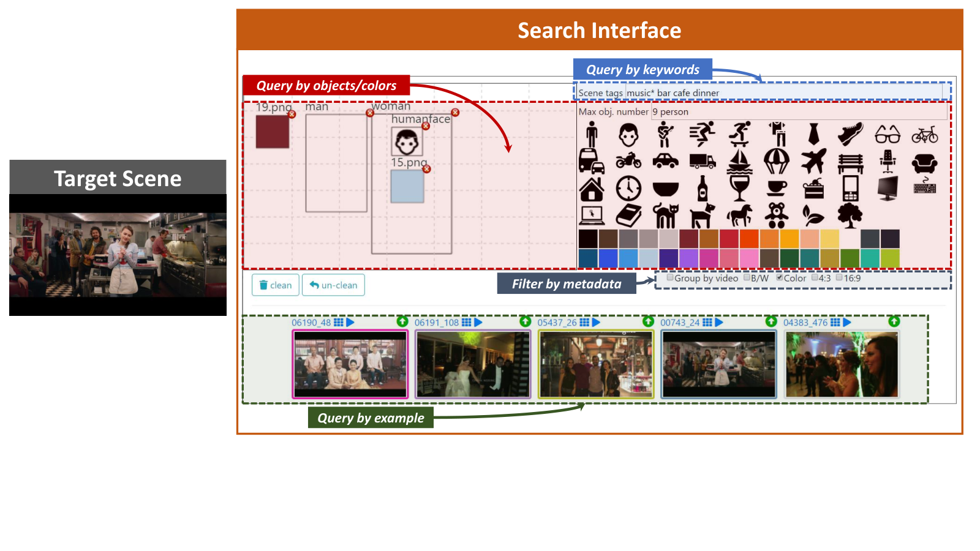Select the tree object icon
The image size is (980, 551).
pos(850,216)
